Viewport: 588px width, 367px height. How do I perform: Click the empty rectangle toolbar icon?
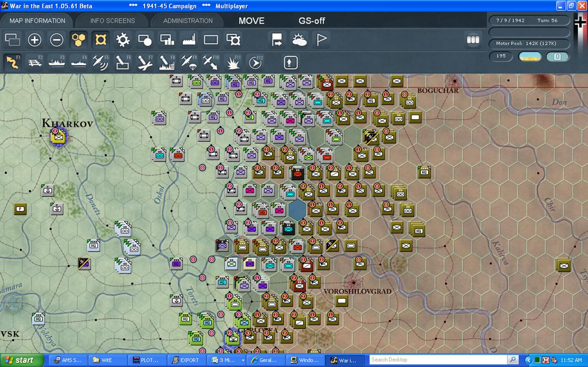tap(211, 40)
